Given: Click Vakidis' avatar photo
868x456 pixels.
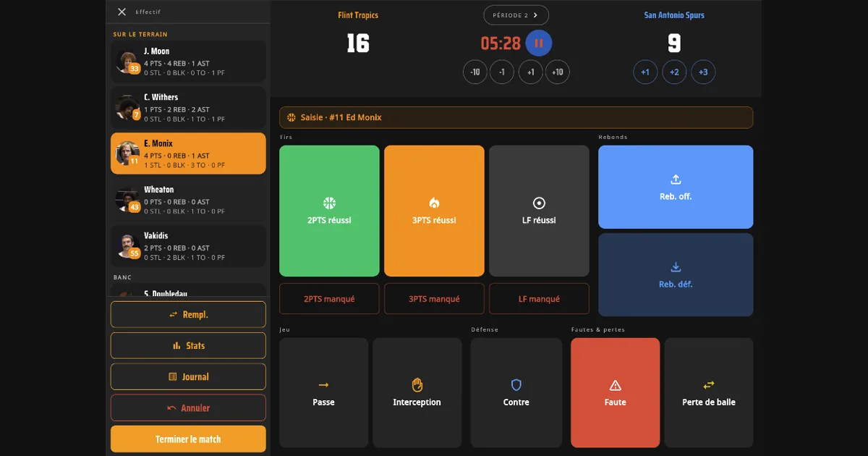Looking at the screenshot, I should click(x=127, y=246).
